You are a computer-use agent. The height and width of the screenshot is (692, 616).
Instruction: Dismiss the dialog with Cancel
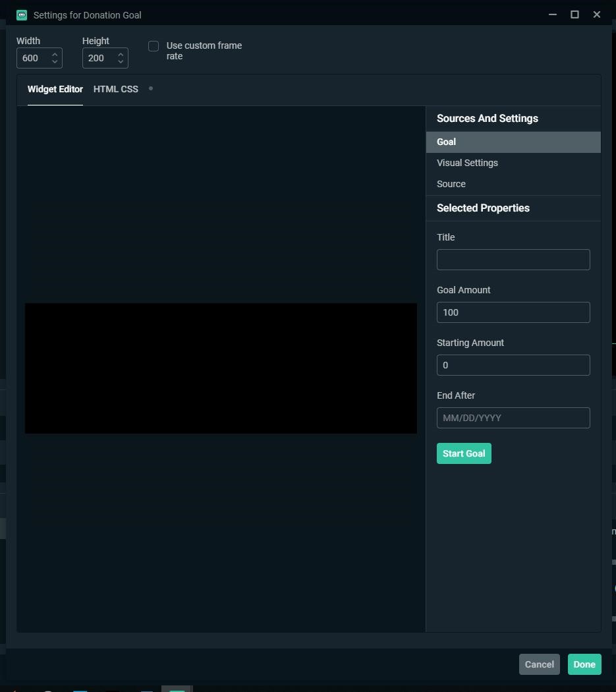tap(539, 664)
